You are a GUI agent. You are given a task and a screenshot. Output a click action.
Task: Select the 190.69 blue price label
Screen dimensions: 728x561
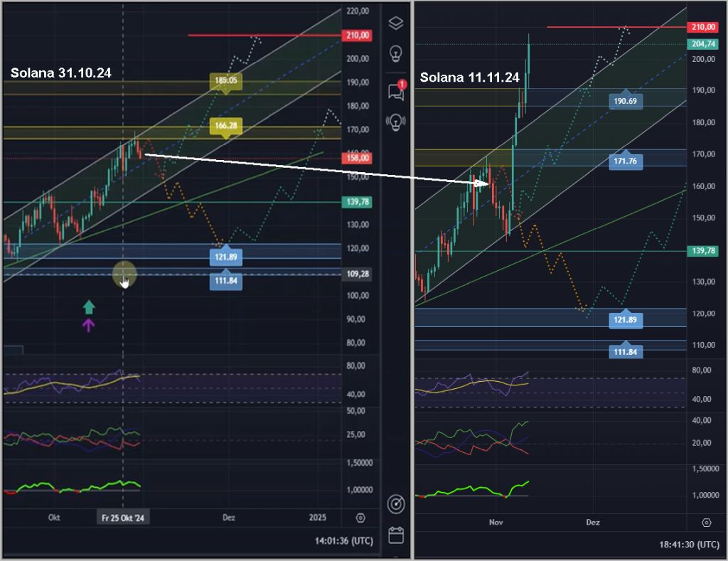coord(626,102)
